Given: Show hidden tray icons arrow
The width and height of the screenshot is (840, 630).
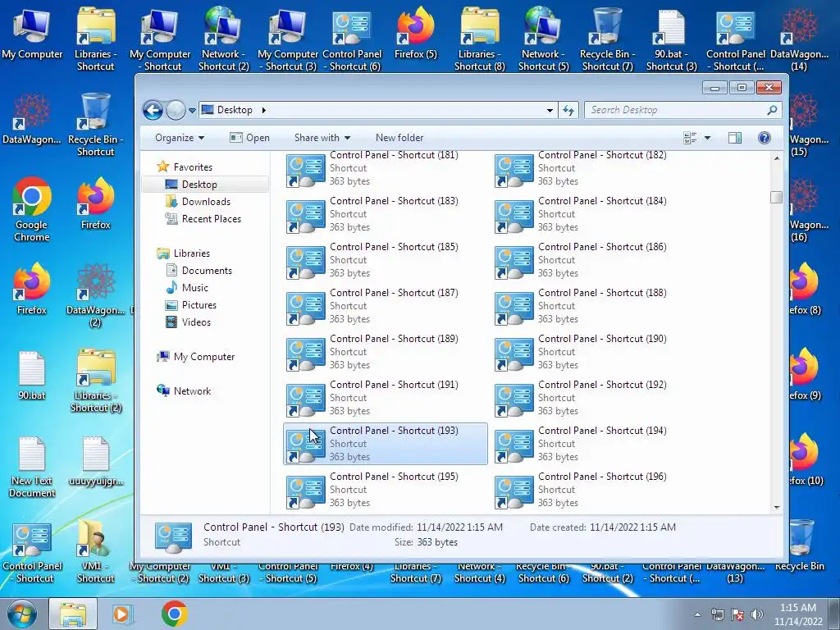Looking at the screenshot, I should [697, 614].
